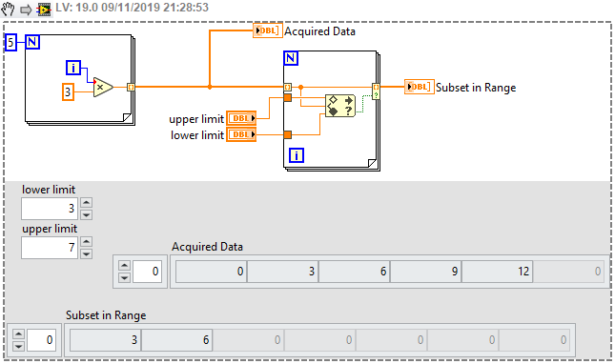Click the arrow icon in snippet header
The width and height of the screenshot is (615, 364).
pos(26,9)
